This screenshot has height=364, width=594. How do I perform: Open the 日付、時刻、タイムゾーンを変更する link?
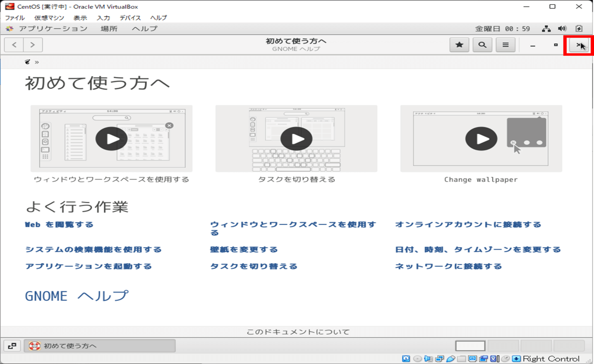coord(478,249)
